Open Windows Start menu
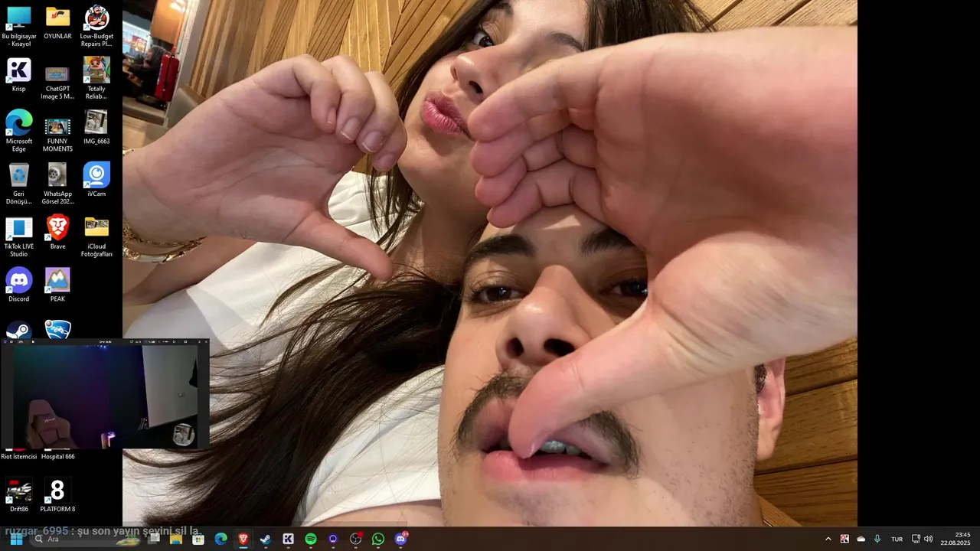 tap(16, 539)
